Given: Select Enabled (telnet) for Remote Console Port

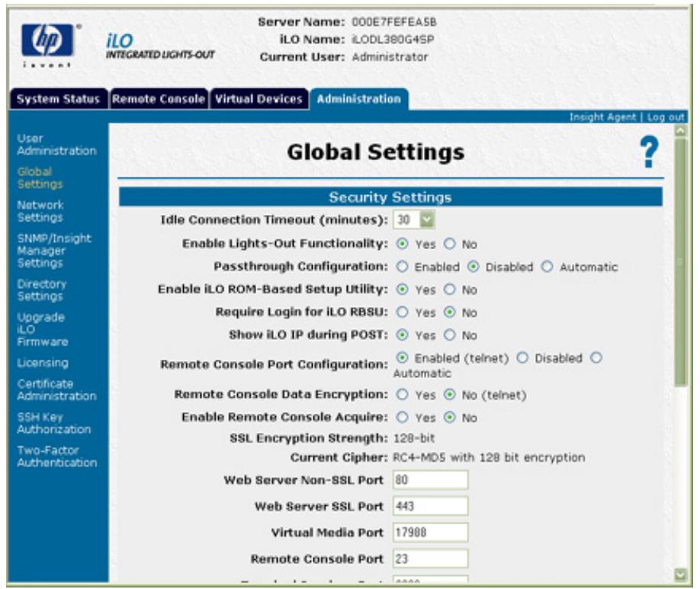Looking at the screenshot, I should (x=402, y=357).
